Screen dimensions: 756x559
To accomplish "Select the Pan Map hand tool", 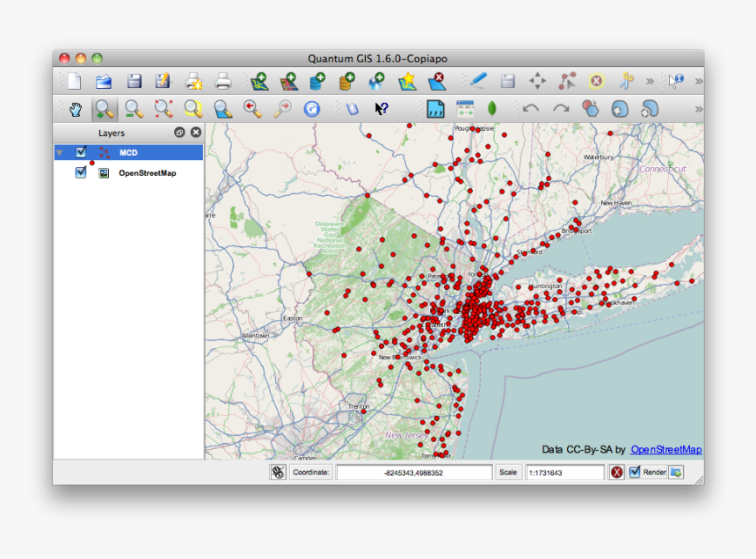I will [75, 109].
